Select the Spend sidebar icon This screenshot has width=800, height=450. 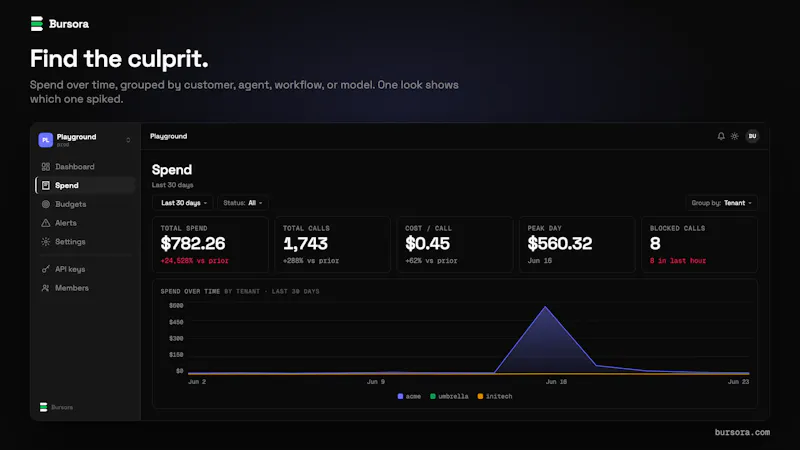click(45, 185)
